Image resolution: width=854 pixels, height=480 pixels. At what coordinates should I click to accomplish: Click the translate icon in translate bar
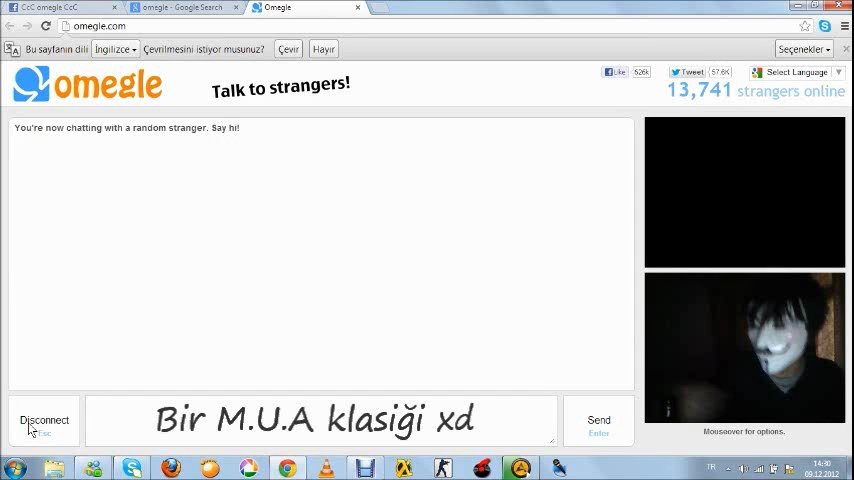click(12, 49)
